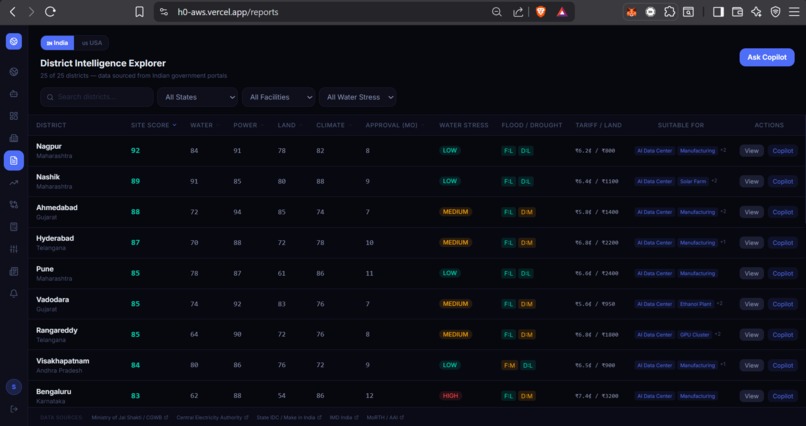The image size is (806, 426).
Task: Click the Search districts input field
Action: point(97,97)
